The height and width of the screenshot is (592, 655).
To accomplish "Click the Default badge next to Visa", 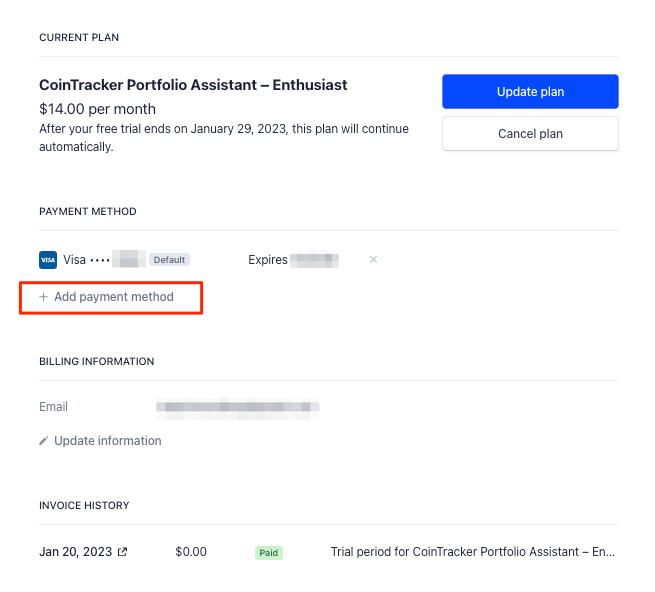I will (x=169, y=259).
